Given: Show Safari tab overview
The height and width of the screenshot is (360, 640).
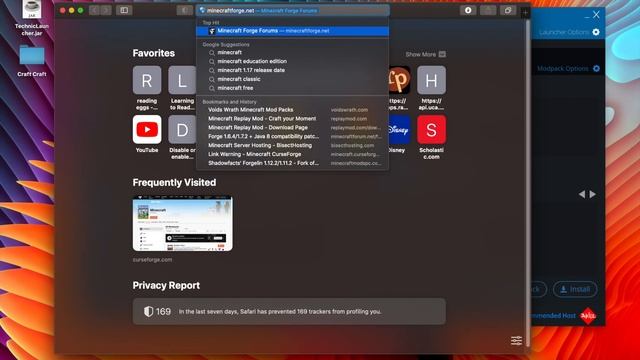Looking at the screenshot, I should click(x=508, y=10).
